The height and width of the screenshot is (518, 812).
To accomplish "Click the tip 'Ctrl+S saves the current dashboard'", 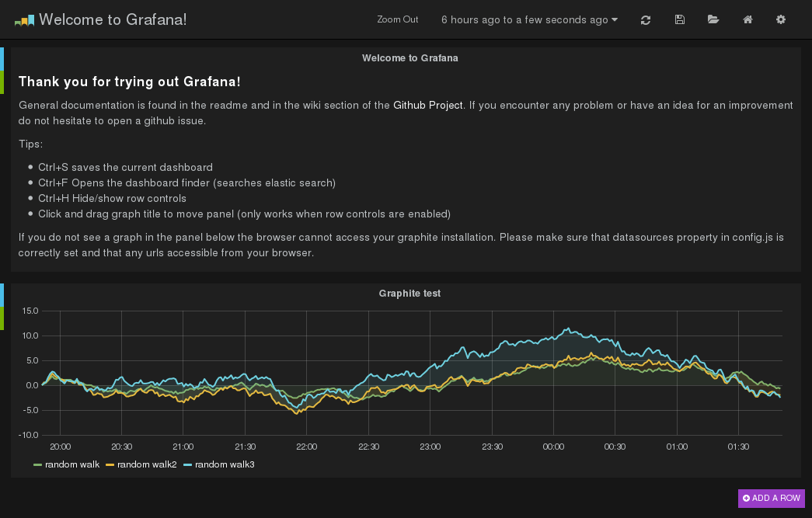I will click(x=125, y=167).
